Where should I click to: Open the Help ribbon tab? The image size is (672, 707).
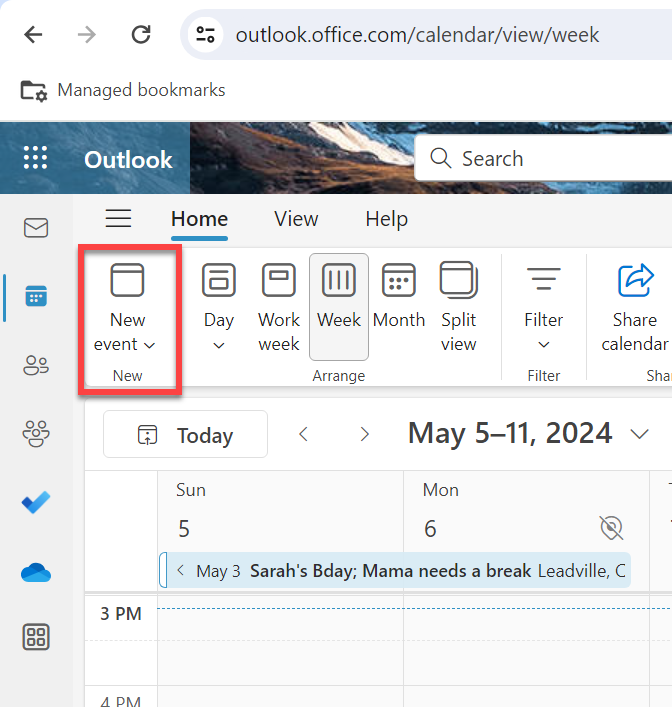[387, 219]
